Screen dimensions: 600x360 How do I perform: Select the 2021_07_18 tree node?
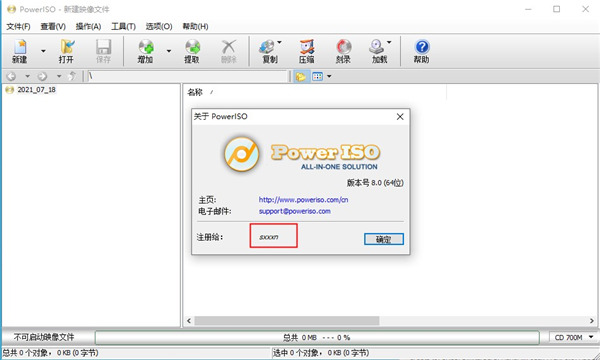[x=36, y=90]
